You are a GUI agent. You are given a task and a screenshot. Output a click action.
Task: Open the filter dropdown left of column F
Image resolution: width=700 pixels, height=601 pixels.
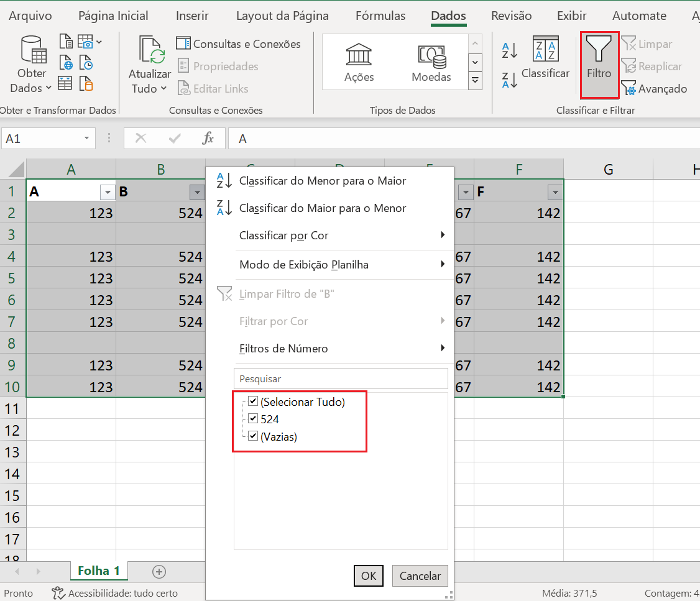[x=466, y=192]
